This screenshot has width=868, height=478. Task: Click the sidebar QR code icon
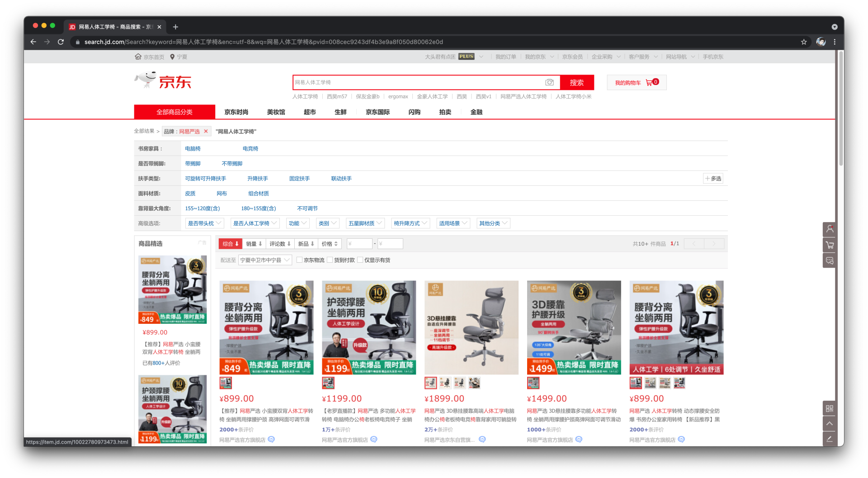830,408
